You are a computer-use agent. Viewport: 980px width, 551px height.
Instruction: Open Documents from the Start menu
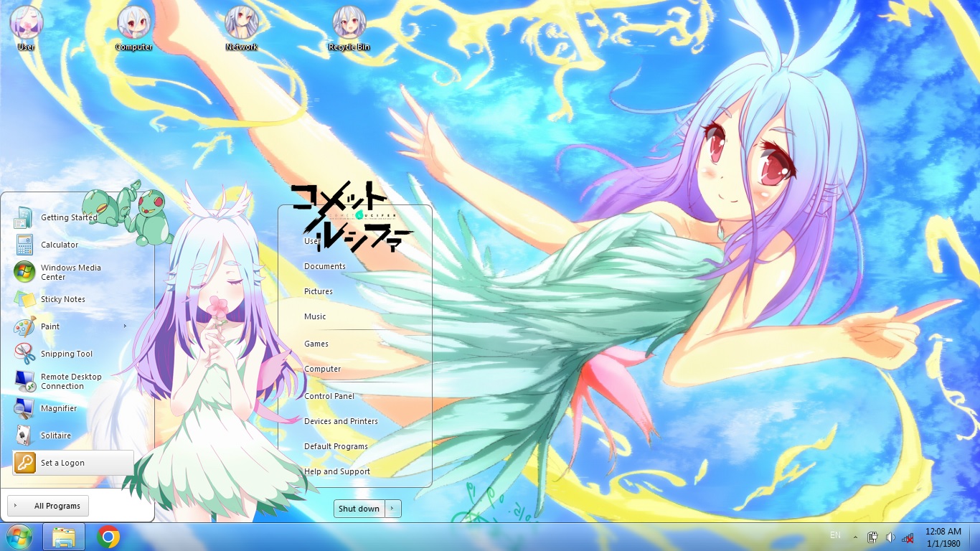point(325,266)
